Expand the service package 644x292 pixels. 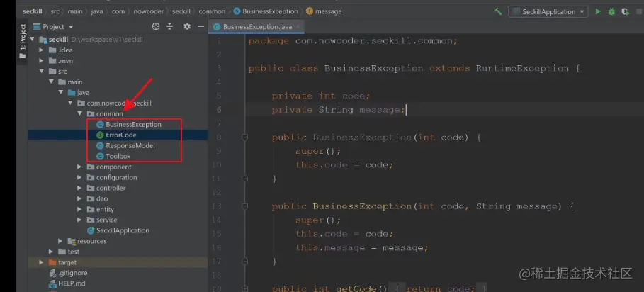coord(80,220)
